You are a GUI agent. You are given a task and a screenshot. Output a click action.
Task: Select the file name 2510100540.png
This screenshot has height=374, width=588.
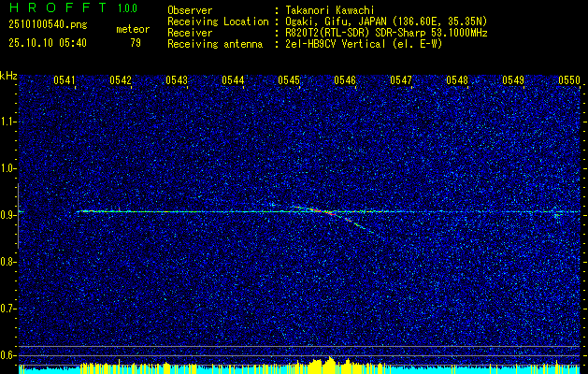coord(48,25)
